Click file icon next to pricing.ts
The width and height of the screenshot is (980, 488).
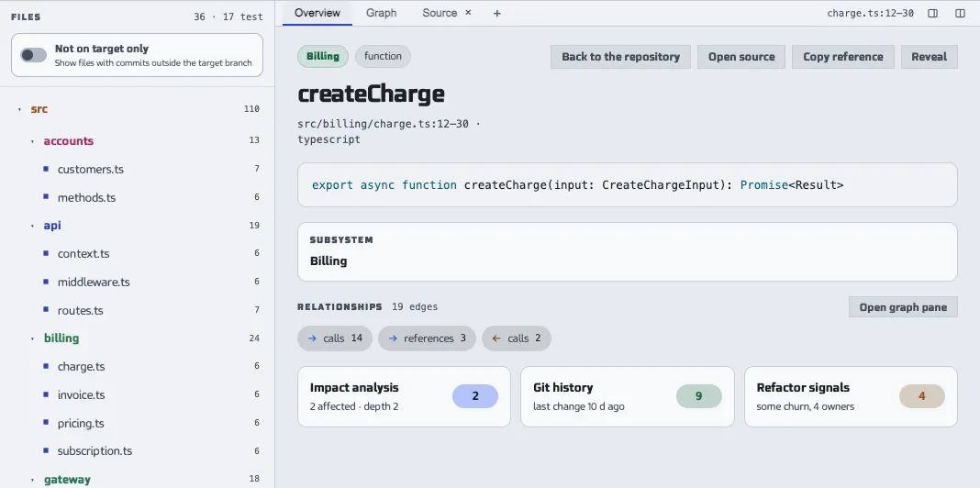coord(46,422)
